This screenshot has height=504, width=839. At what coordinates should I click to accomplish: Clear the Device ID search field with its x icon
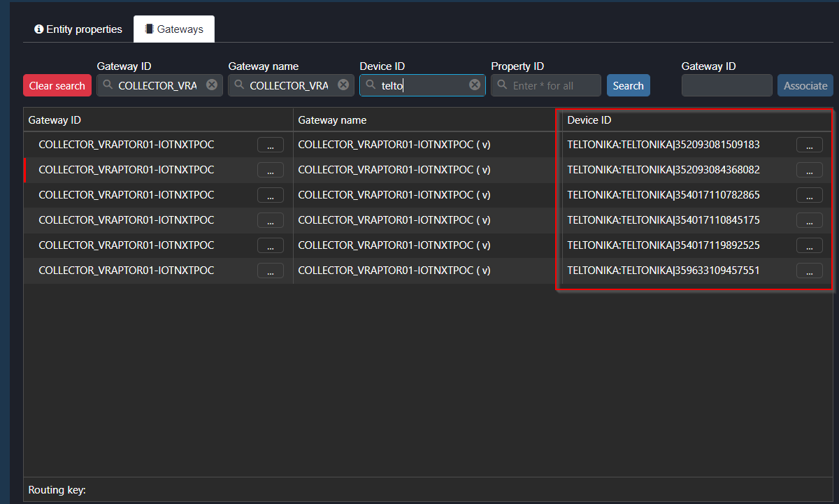click(475, 85)
